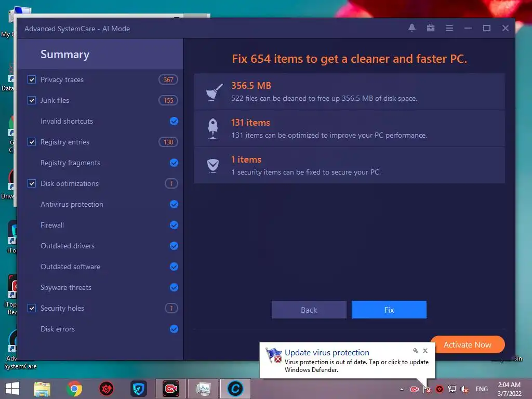Click the camera recorder tray icon

pyautogui.click(x=414, y=389)
